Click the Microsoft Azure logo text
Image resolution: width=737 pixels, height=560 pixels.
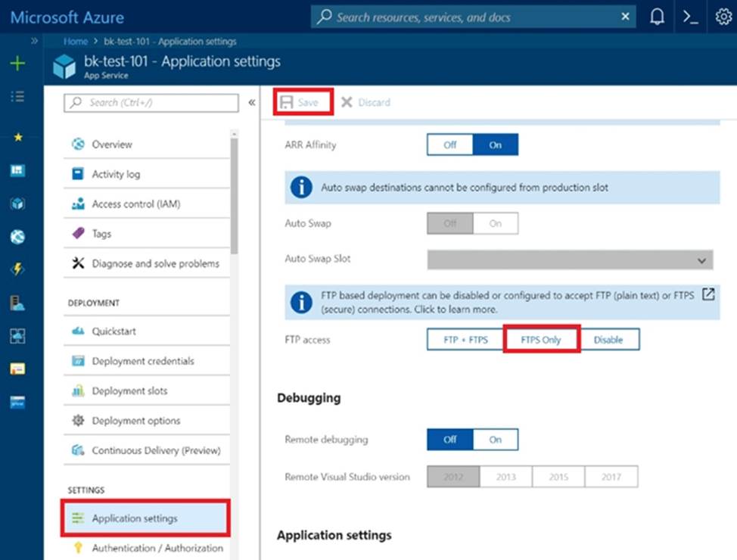point(67,17)
